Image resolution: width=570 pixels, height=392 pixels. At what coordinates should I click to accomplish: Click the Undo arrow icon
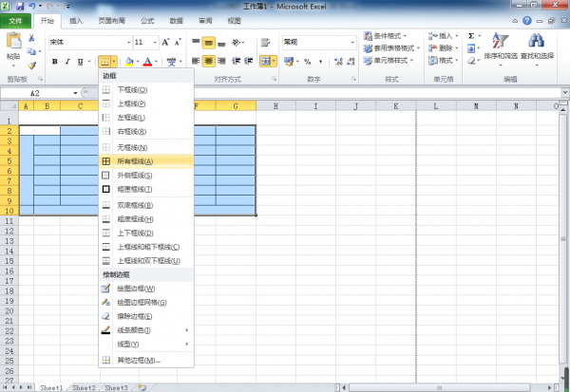(32, 7)
